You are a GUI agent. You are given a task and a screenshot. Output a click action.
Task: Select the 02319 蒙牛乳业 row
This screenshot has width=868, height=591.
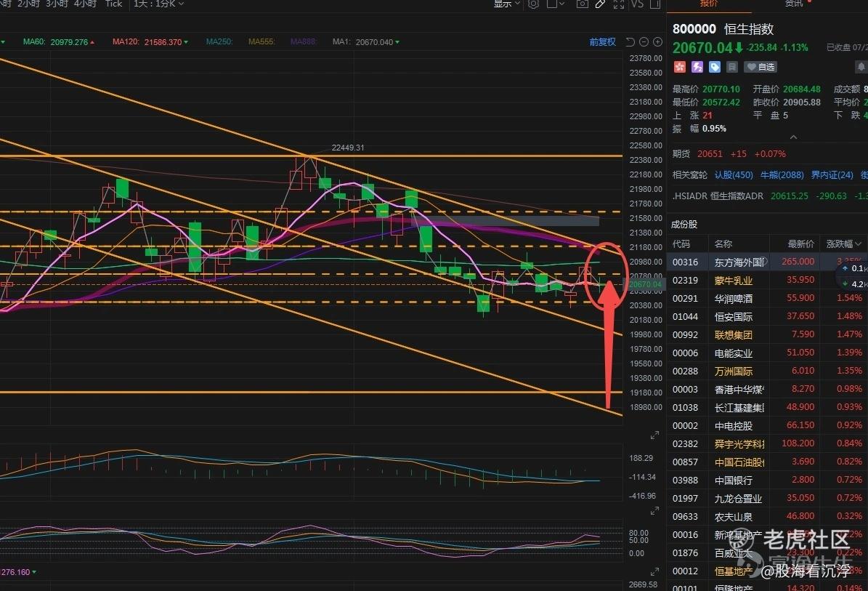[767, 280]
